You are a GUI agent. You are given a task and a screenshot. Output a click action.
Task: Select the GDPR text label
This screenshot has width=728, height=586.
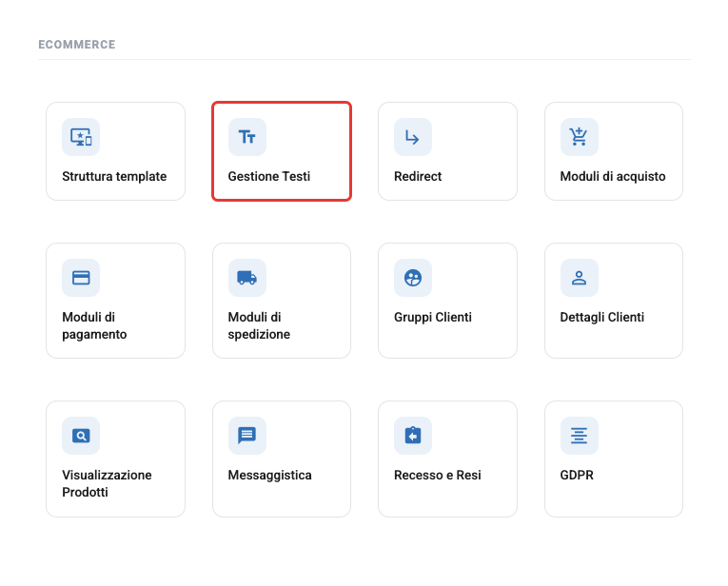pos(577,475)
